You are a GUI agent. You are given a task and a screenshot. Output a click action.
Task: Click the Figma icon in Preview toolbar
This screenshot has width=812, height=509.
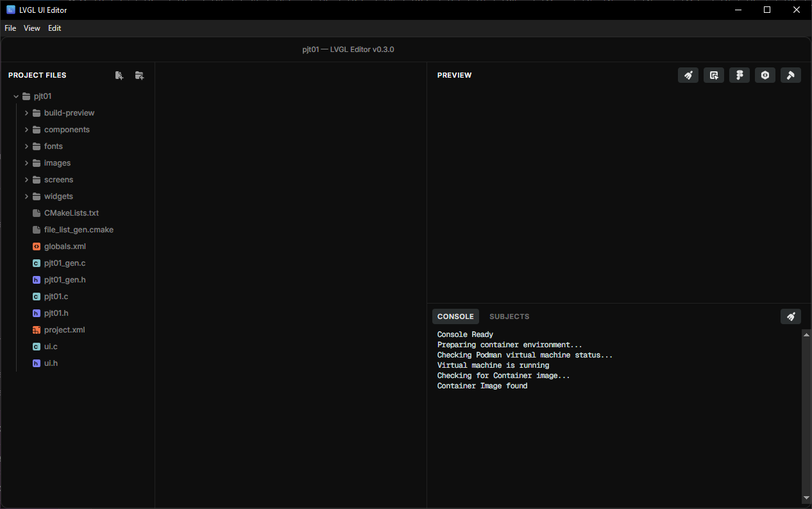coord(740,75)
